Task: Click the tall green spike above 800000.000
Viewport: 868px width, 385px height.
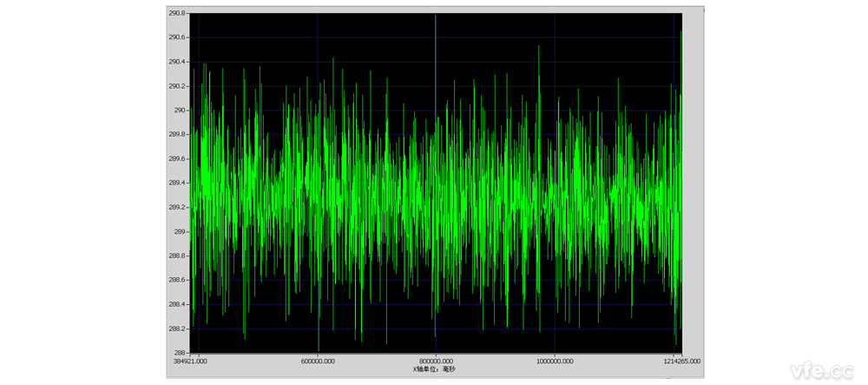Action: (435, 35)
